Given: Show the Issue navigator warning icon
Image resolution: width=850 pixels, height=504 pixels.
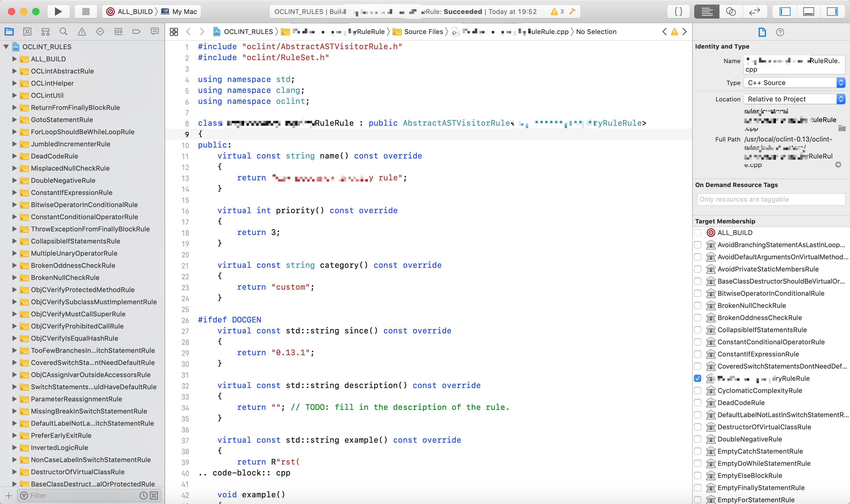Looking at the screenshot, I should pos(82,32).
